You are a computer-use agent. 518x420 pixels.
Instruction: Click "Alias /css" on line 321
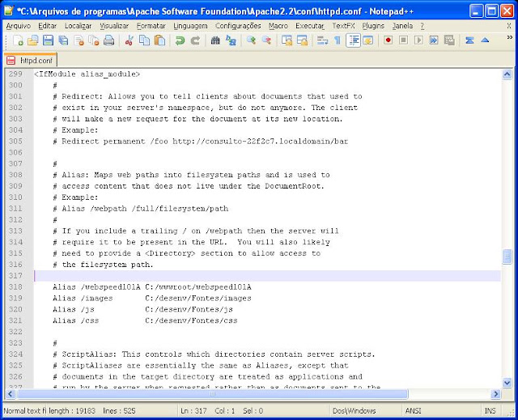click(75, 320)
